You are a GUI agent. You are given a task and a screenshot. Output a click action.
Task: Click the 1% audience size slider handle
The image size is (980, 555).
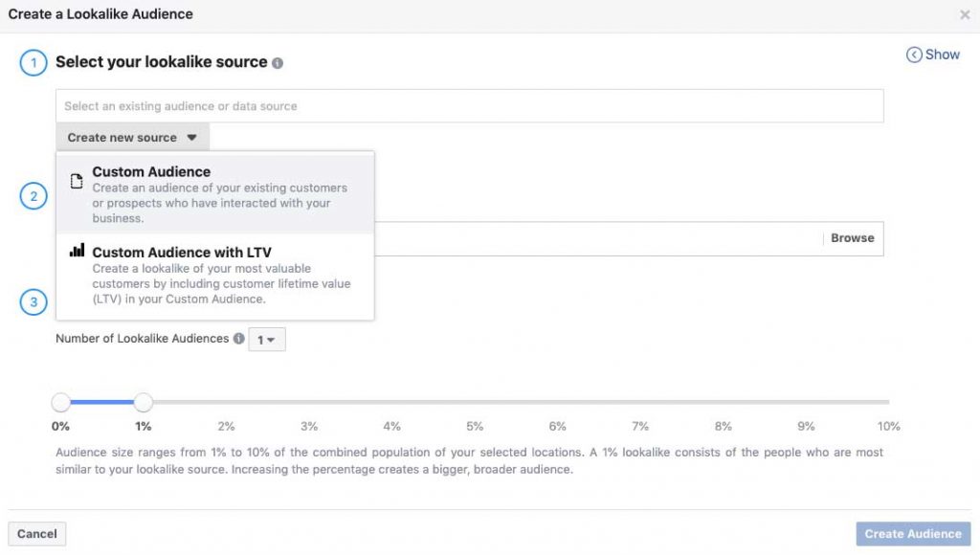coord(143,403)
